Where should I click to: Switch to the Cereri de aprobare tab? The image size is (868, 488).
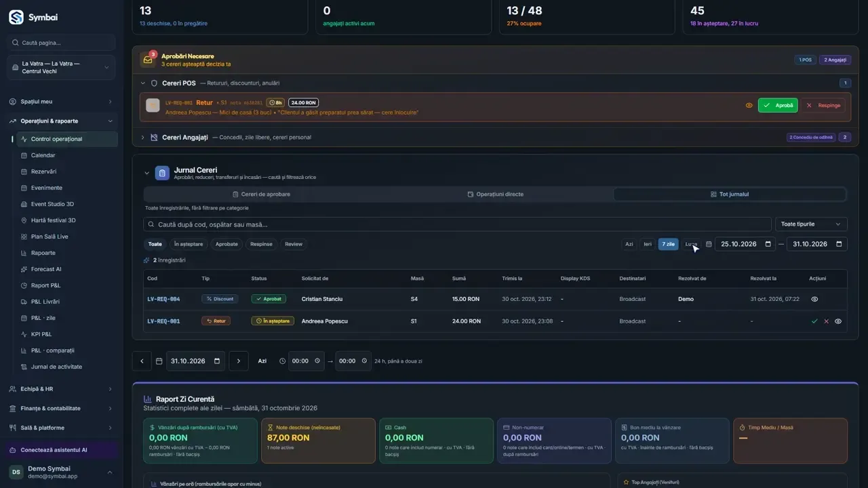click(261, 195)
